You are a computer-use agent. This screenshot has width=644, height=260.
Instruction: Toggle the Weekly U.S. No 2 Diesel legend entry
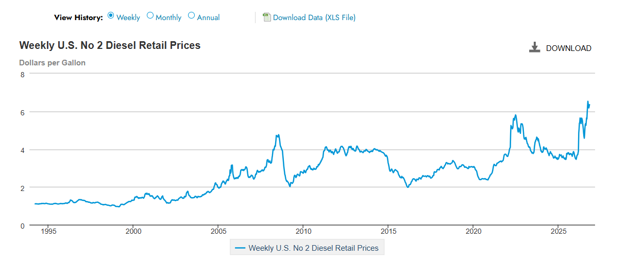pyautogui.click(x=307, y=248)
